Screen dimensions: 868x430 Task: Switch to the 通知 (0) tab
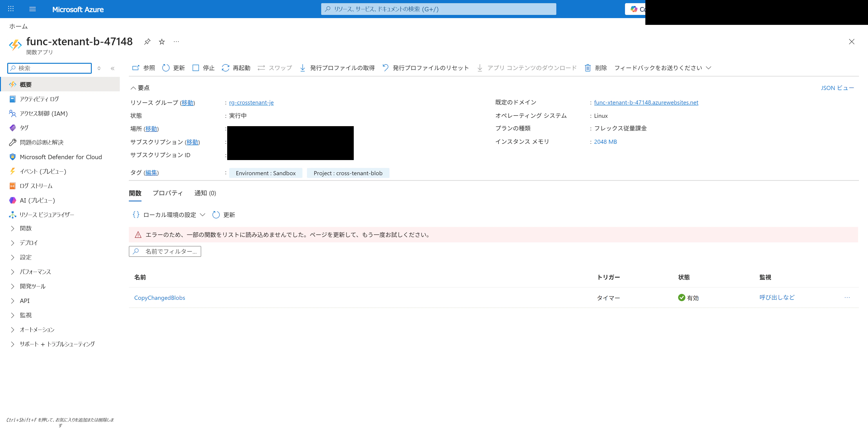tap(205, 193)
